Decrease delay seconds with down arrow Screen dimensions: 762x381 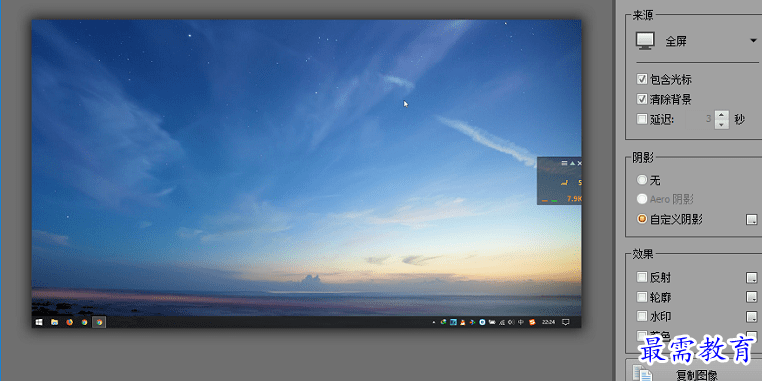[x=722, y=124]
